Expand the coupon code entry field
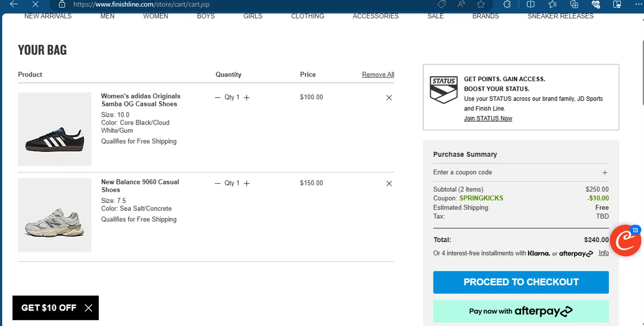Image resolution: width=644 pixels, height=326 pixels. (605, 173)
